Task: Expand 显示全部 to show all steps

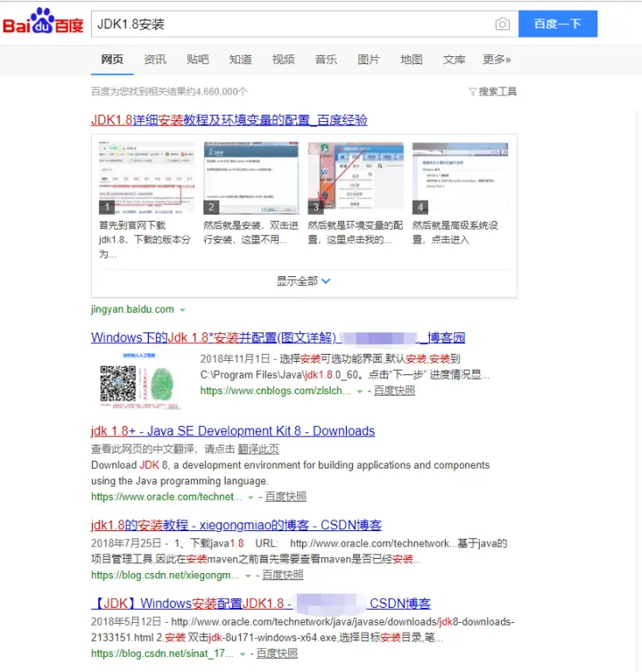Action: pyautogui.click(x=303, y=281)
